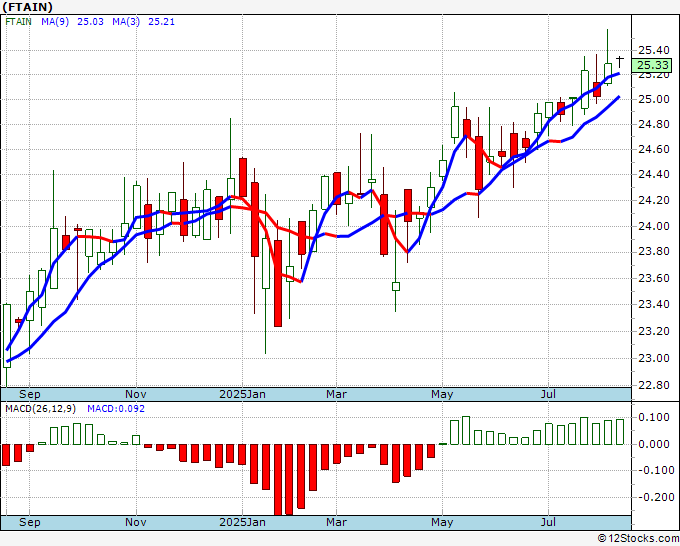Click the MA(9) legend label
The height and width of the screenshot is (546, 680).
(x=55, y=21)
